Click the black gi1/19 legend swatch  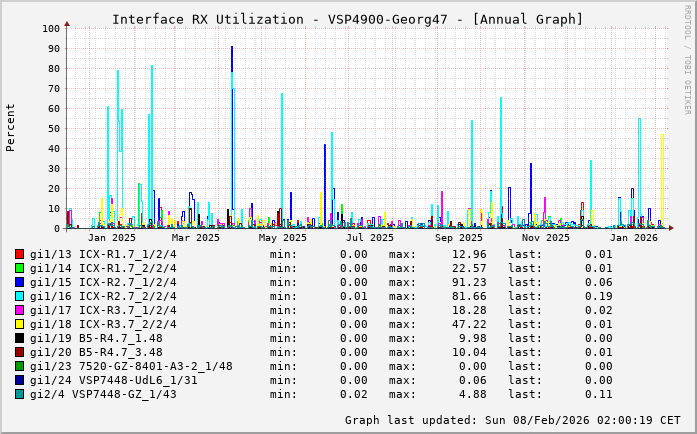click(x=20, y=338)
